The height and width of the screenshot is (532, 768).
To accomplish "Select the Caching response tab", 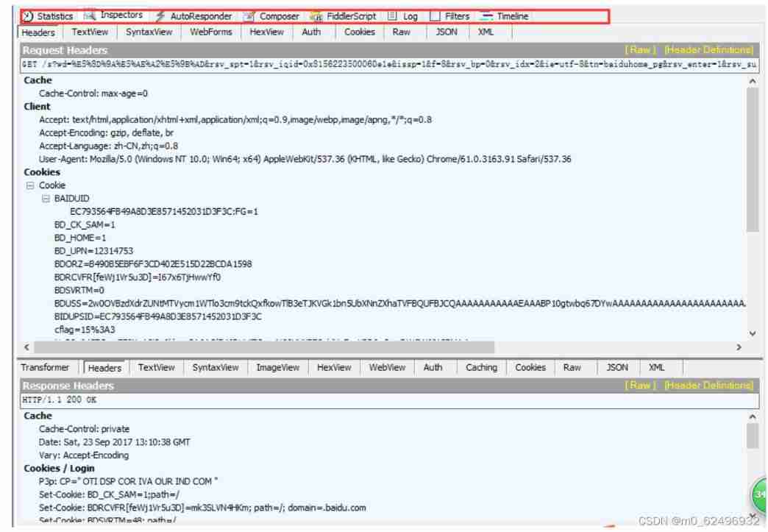I will click(x=481, y=367).
